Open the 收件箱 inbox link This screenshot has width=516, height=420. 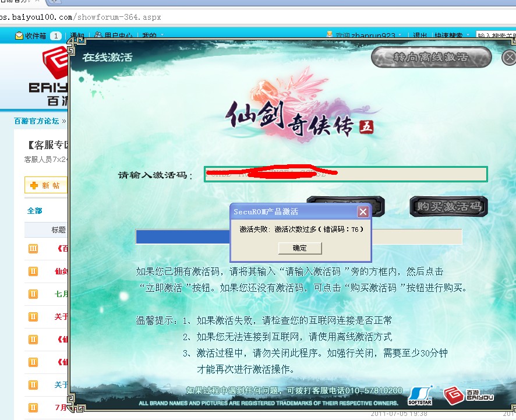(35, 36)
